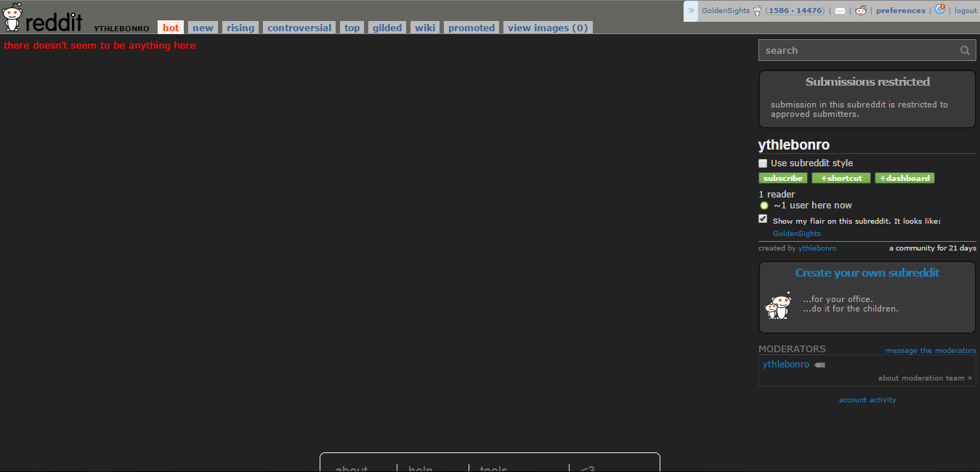Click the moderator flair tag icon beside ythlebonro
The width and height of the screenshot is (980, 472).
coord(819,365)
